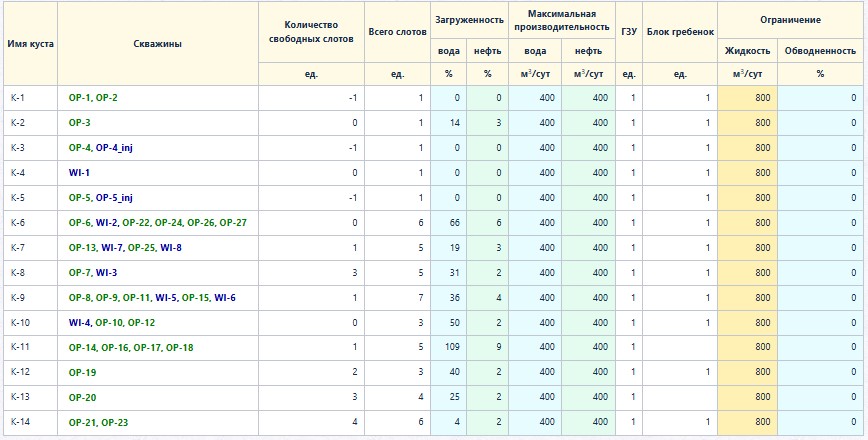This screenshot has width=868, height=440.
Task: Click water load value 109 in row K-11
Action: click(x=453, y=348)
